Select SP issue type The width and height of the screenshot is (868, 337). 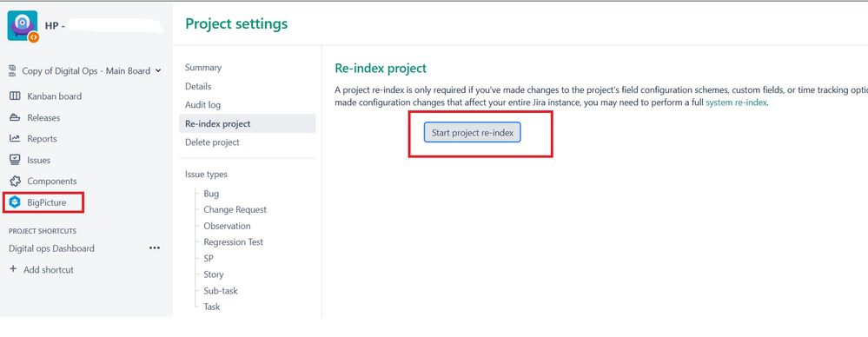[209, 258]
